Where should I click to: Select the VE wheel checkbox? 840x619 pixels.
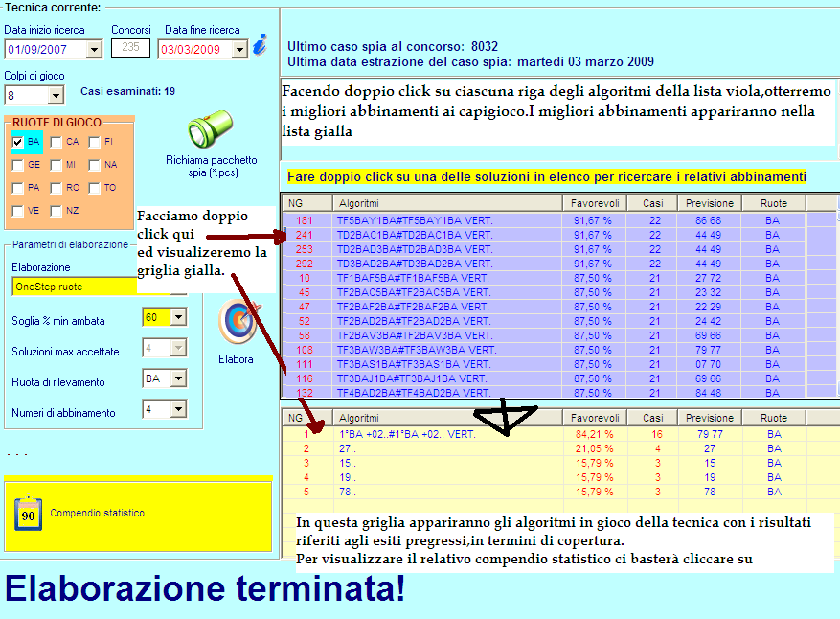point(17,211)
